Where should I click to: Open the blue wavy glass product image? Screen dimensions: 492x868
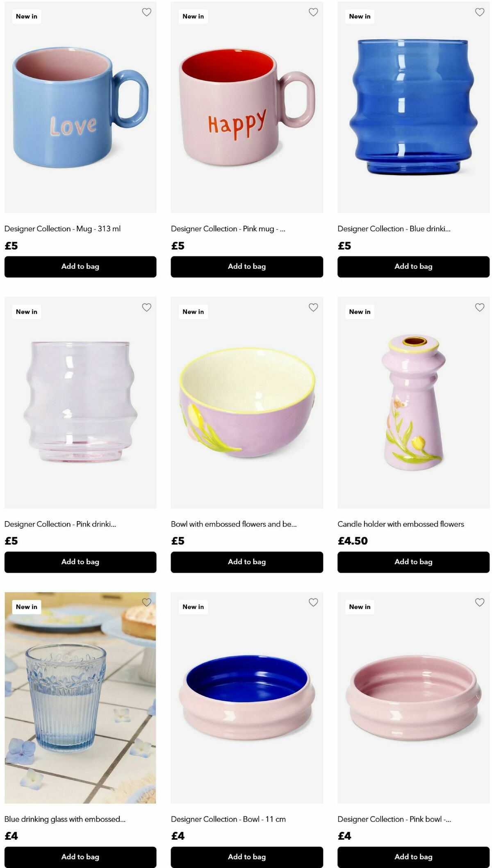413,107
